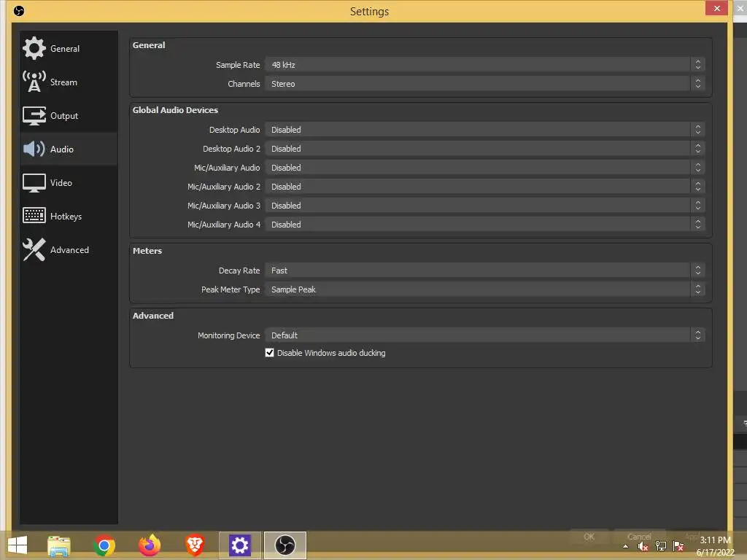
Task: Click the Sample Rate label
Action: point(238,65)
